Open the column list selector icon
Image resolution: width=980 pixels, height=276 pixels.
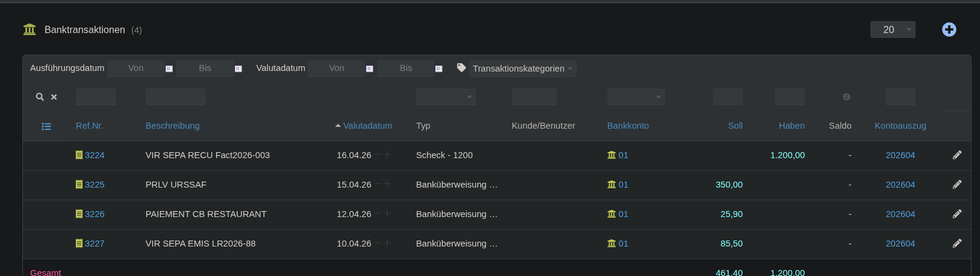click(46, 126)
